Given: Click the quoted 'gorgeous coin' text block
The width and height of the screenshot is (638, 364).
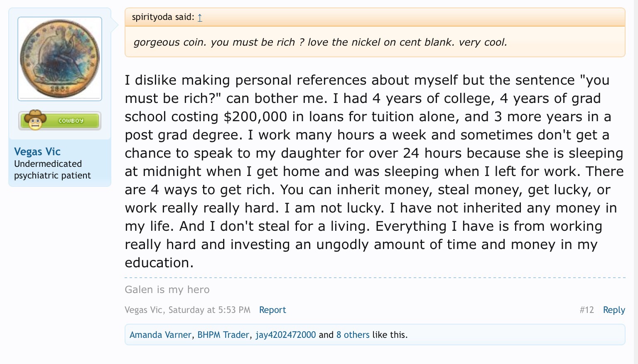Looking at the screenshot, I should point(320,42).
